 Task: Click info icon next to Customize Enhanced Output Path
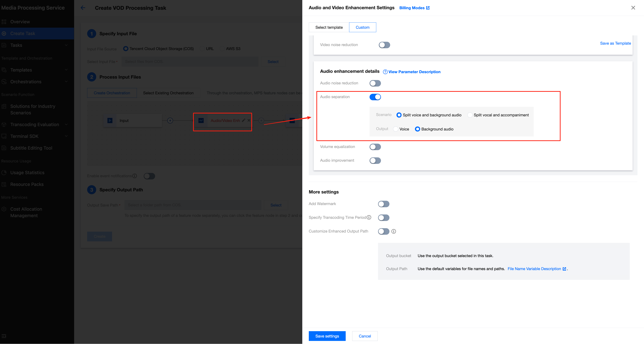tap(393, 231)
